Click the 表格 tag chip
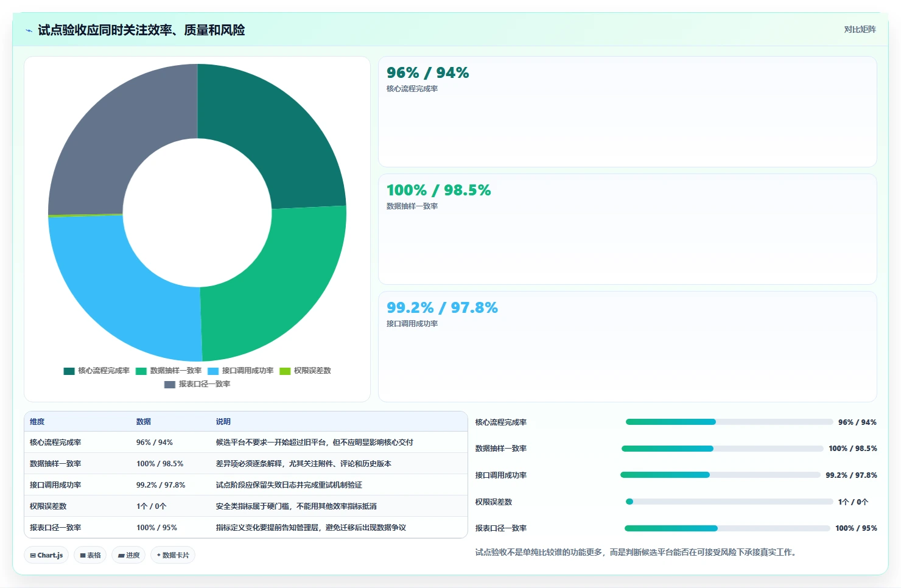Image resolution: width=901 pixels, height=588 pixels. [90, 555]
